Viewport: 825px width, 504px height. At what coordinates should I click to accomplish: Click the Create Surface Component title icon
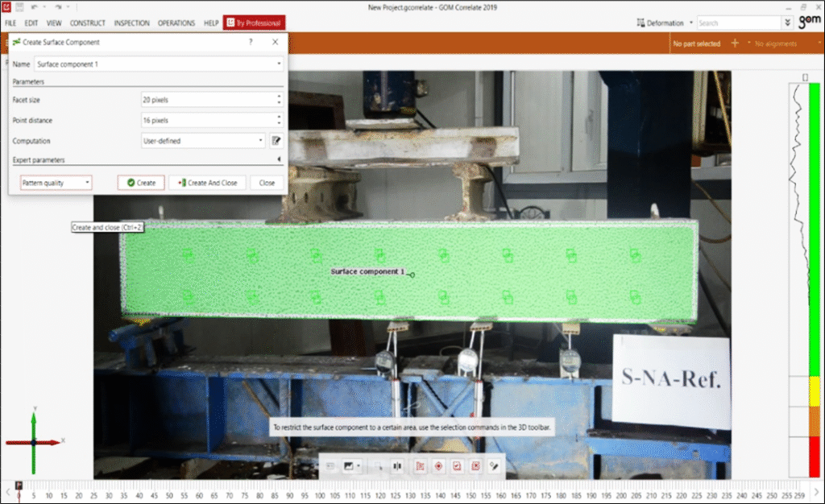[x=16, y=42]
